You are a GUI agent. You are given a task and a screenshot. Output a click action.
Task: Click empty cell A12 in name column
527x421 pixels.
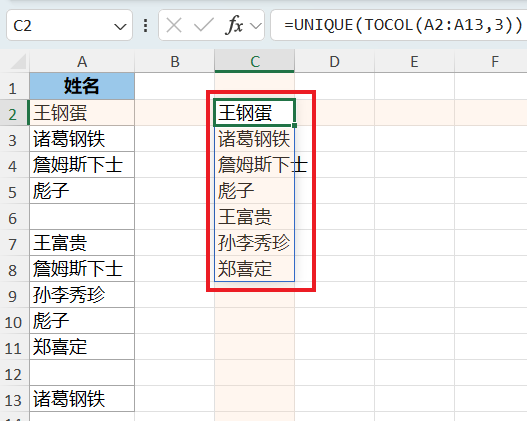(82, 373)
